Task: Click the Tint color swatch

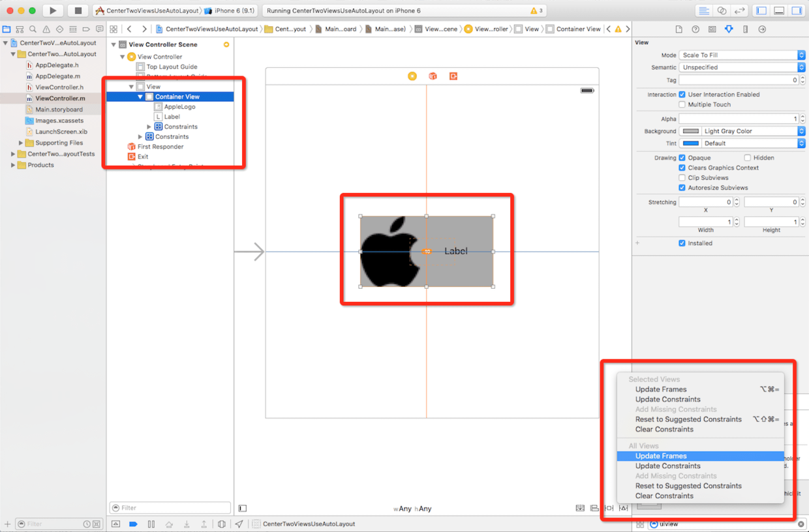Action: click(690, 143)
